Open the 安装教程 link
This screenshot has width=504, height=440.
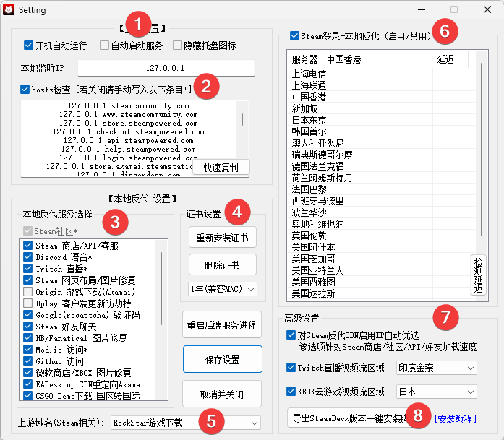(455, 419)
